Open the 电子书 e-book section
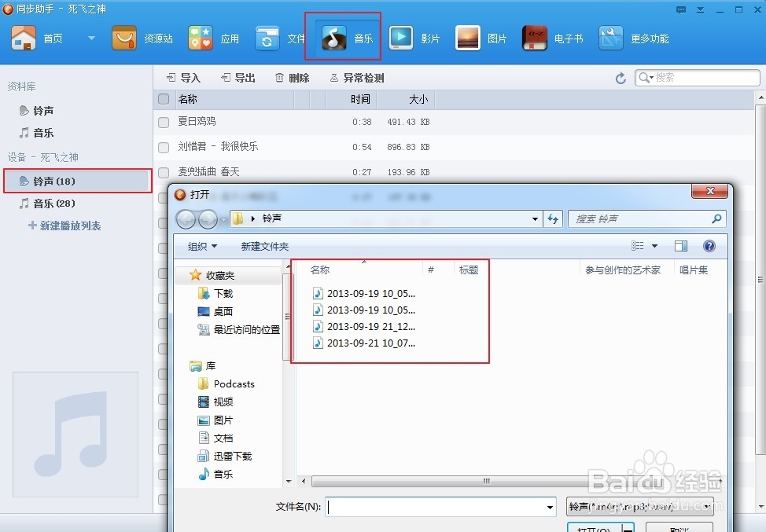Image resolution: width=766 pixels, height=532 pixels. (553, 37)
